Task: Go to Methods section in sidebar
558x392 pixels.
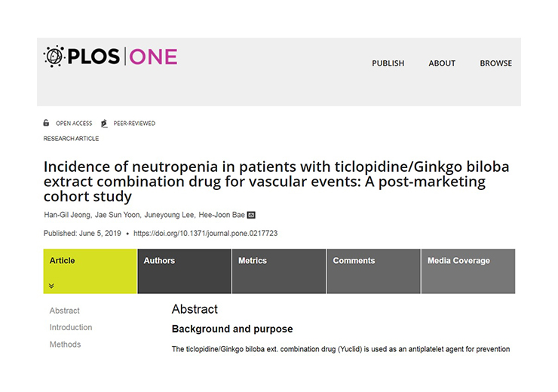Action: 65,345
